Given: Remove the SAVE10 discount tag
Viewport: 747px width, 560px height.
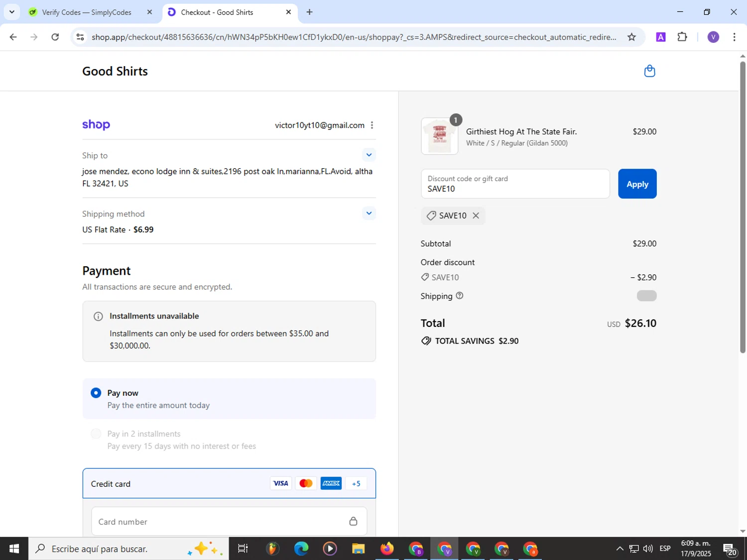Looking at the screenshot, I should [476, 216].
